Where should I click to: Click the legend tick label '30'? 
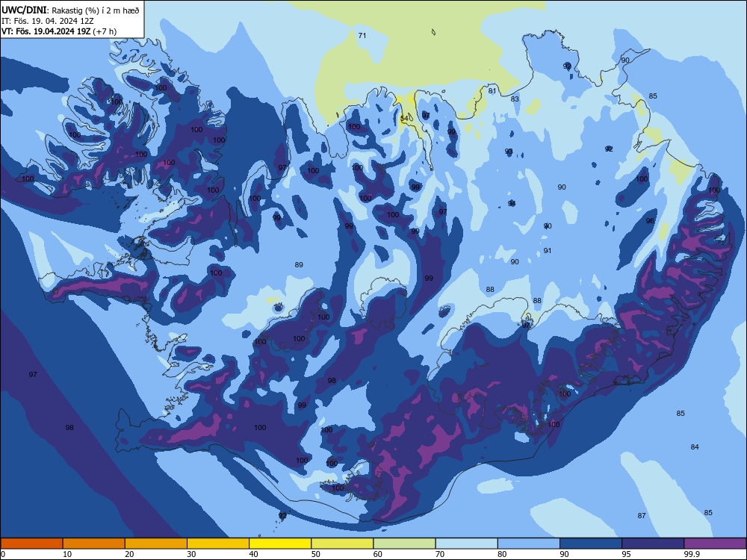[191, 554]
